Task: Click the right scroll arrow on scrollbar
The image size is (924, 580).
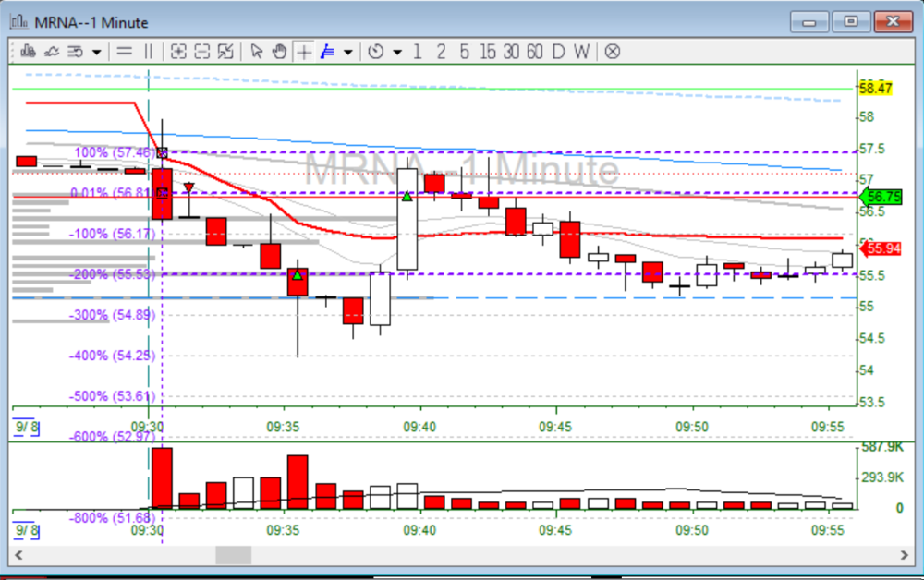Action: click(905, 555)
